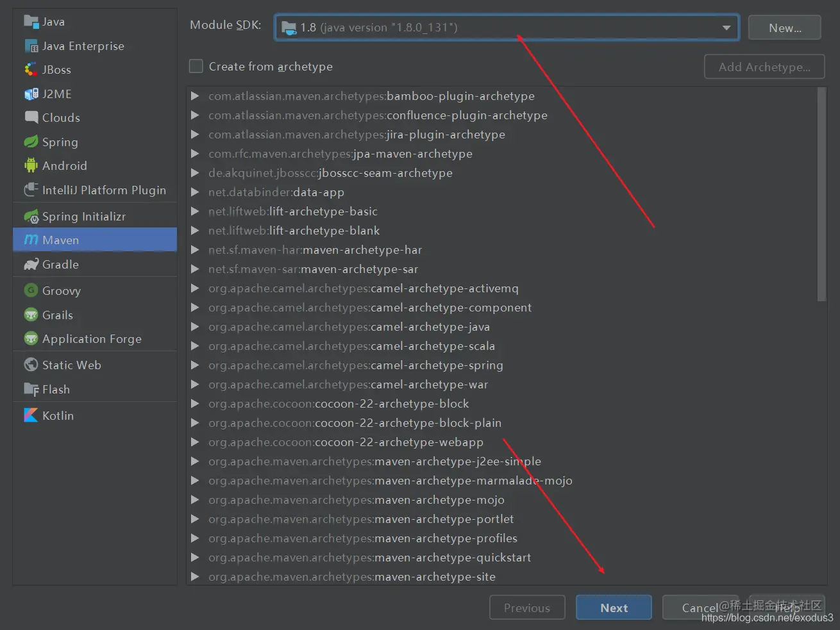Select maven-archetype-profiles row
The image size is (840, 630).
[x=502, y=538]
